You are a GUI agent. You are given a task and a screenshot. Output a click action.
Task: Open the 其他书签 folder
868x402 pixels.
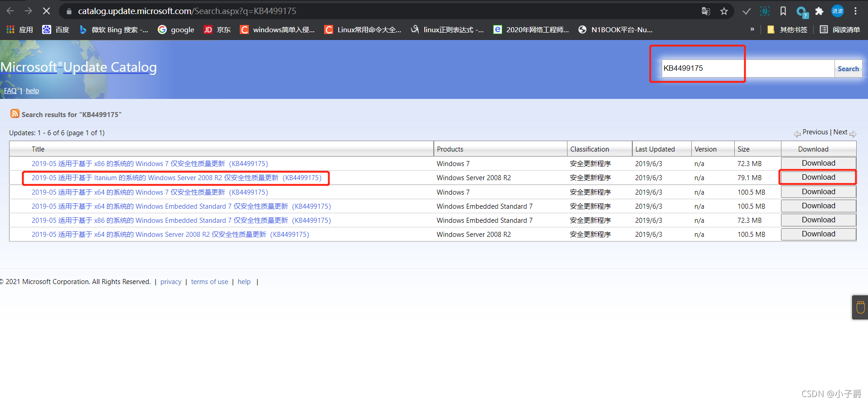click(x=787, y=29)
